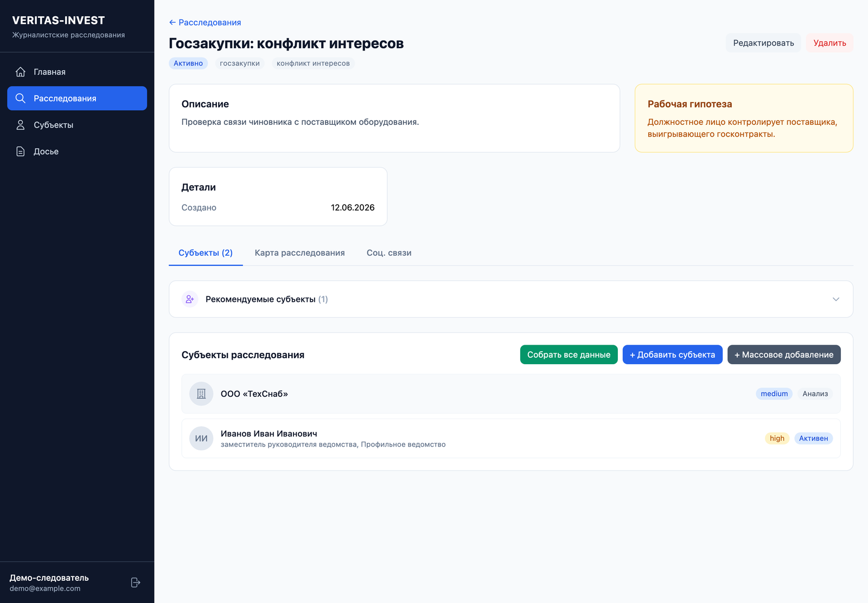Click the Детали card heading
Viewport: 868px width, 603px height.
tap(199, 187)
